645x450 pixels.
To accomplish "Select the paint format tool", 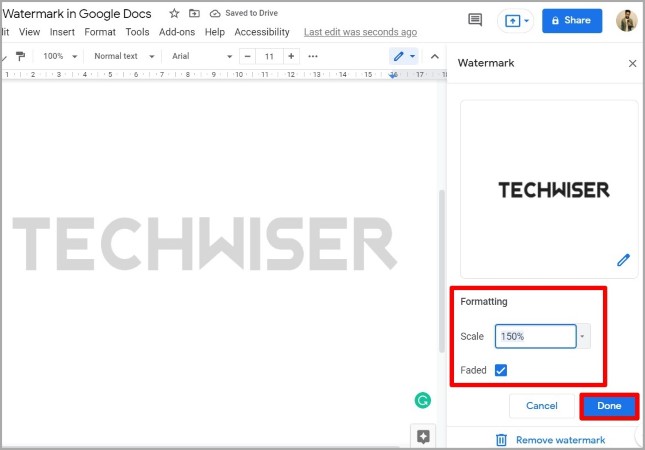I will tap(20, 56).
